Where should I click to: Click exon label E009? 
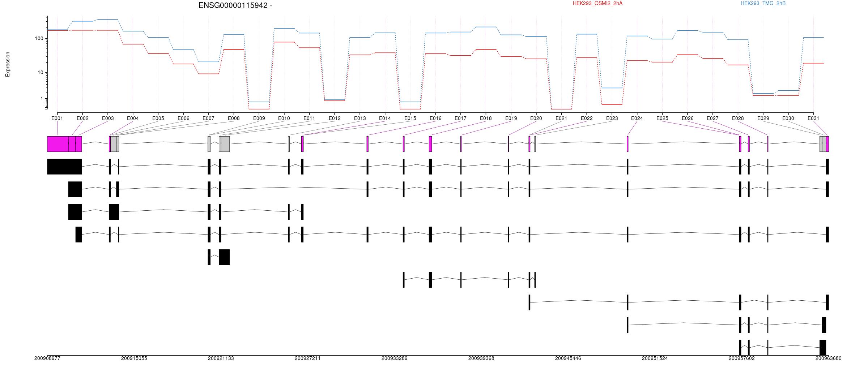click(259, 118)
